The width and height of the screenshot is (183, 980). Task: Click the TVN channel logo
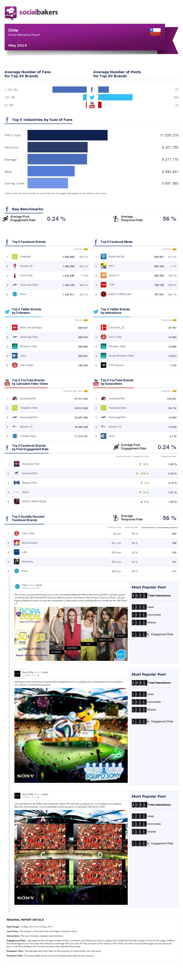[103, 285]
